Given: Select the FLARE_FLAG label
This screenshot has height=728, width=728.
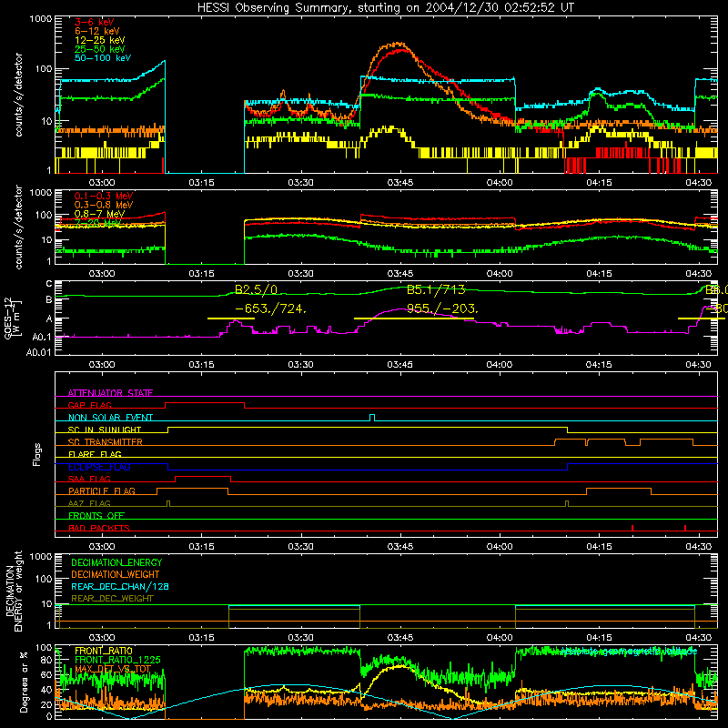Looking at the screenshot, I should tap(95, 454).
